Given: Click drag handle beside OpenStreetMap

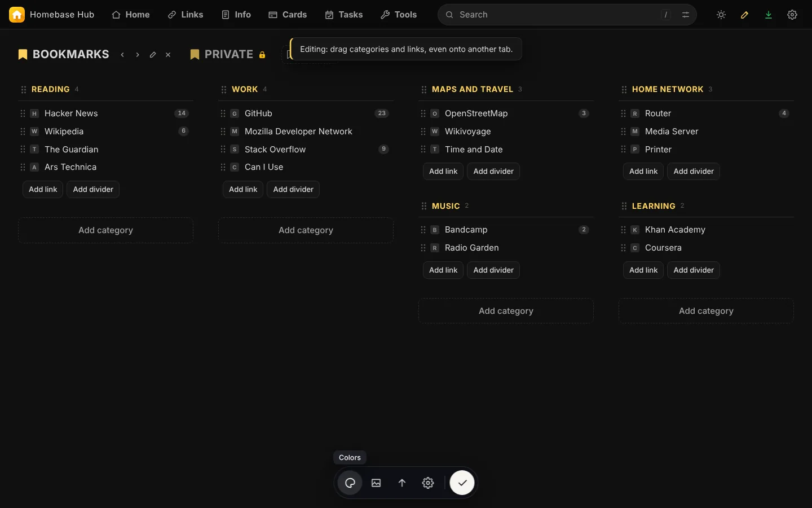Looking at the screenshot, I should click(423, 113).
